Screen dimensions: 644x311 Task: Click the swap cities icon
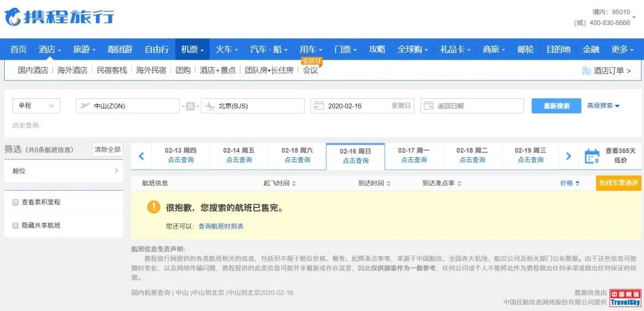190,106
